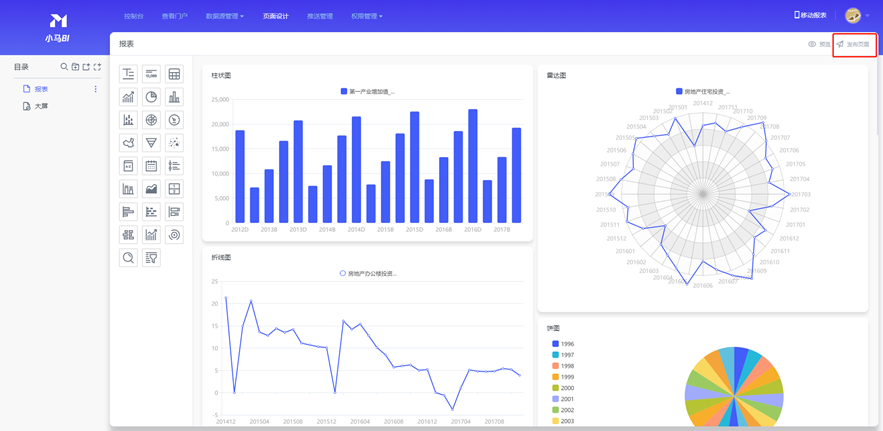Pick the grouped column chart widget
Image resolution: width=883 pixels, height=431 pixels.
[x=128, y=189]
